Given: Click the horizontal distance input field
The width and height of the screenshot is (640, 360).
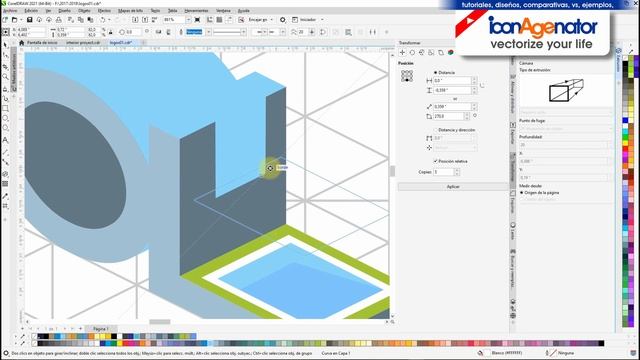Looking at the screenshot, I should tap(452, 81).
